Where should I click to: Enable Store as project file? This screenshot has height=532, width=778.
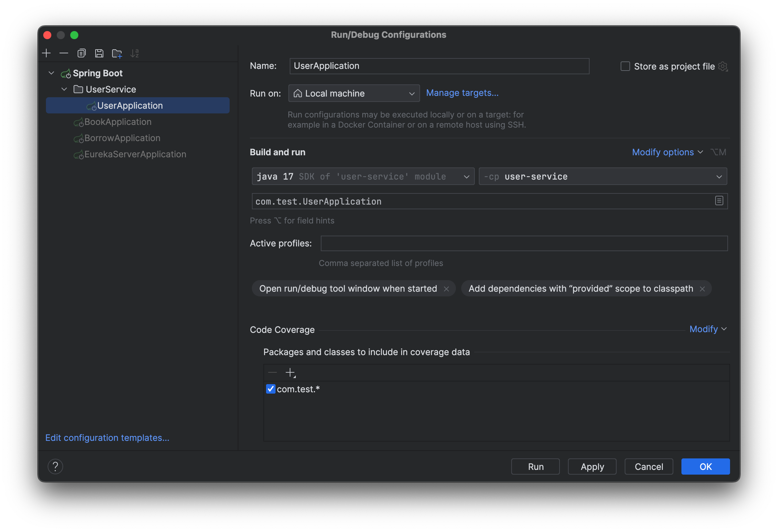point(625,66)
